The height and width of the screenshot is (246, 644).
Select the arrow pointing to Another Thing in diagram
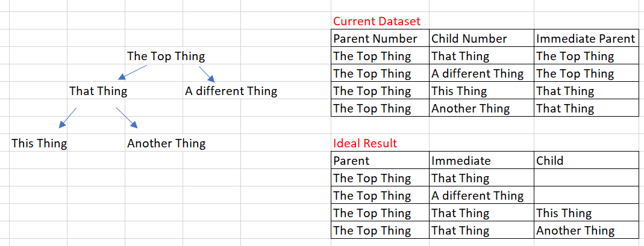pyautogui.click(x=127, y=118)
